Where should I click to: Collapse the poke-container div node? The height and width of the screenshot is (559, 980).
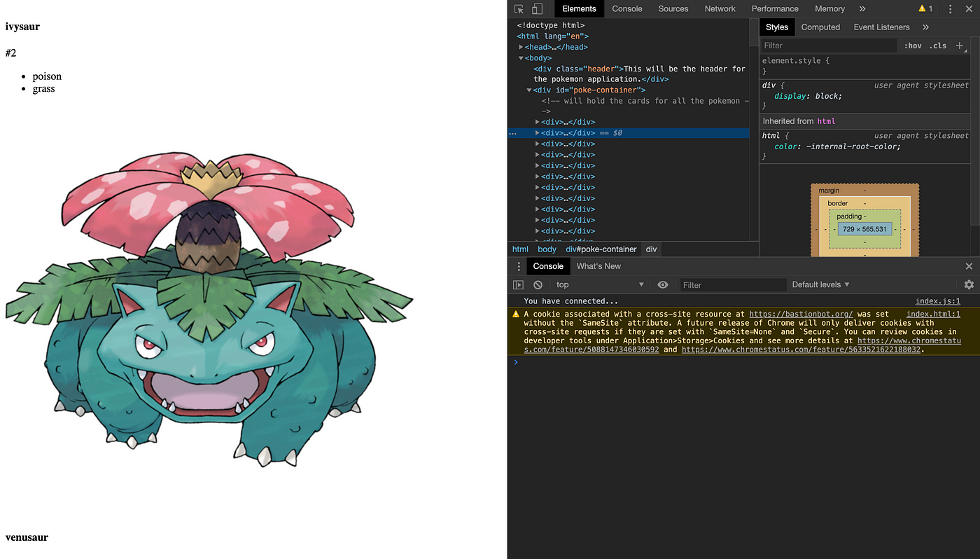529,90
